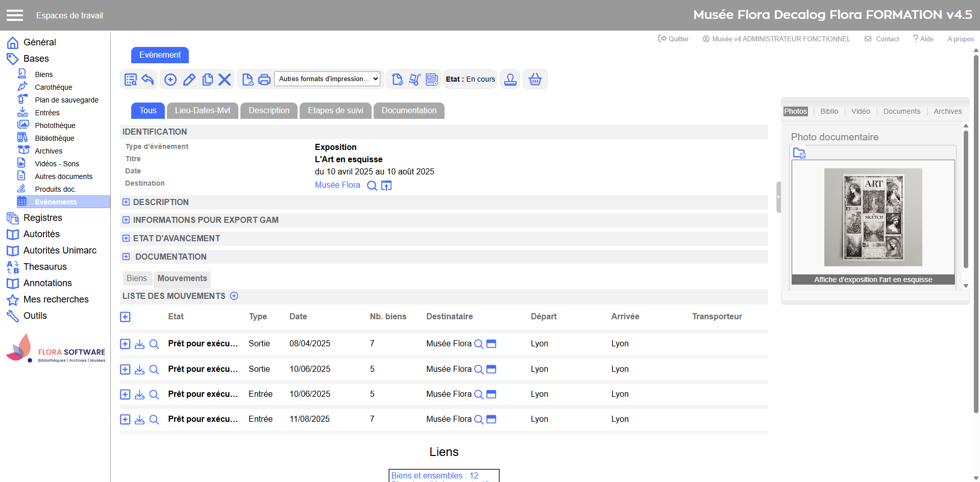Add a movement via the plus circle icon
The height and width of the screenshot is (482, 980).
tap(234, 296)
